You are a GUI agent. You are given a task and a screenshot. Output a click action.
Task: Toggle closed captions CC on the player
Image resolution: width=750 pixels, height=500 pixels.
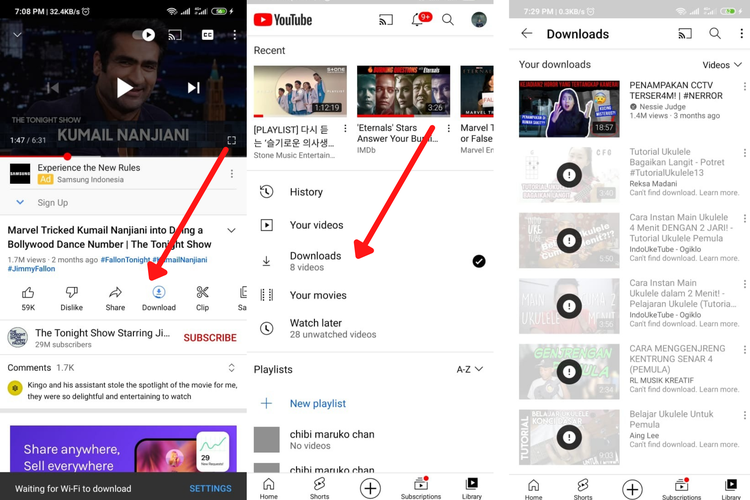tap(208, 34)
